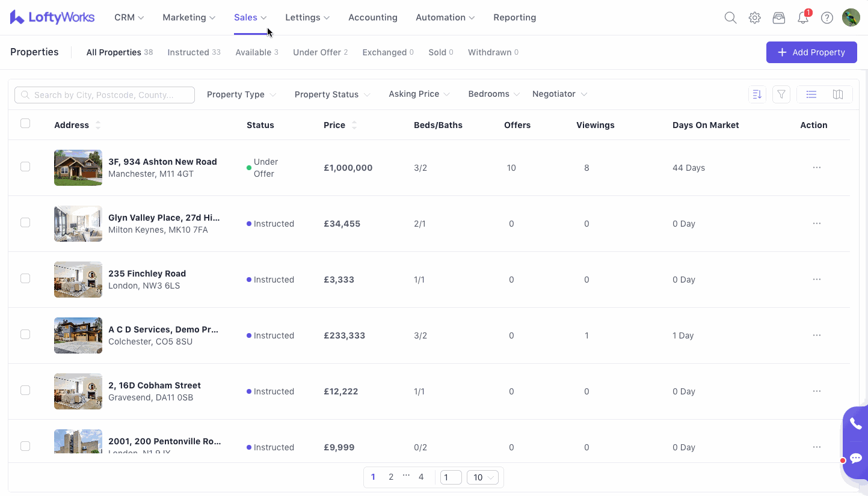The image size is (868, 496).
Task: Open the floating phone call widget
Action: pos(855,424)
